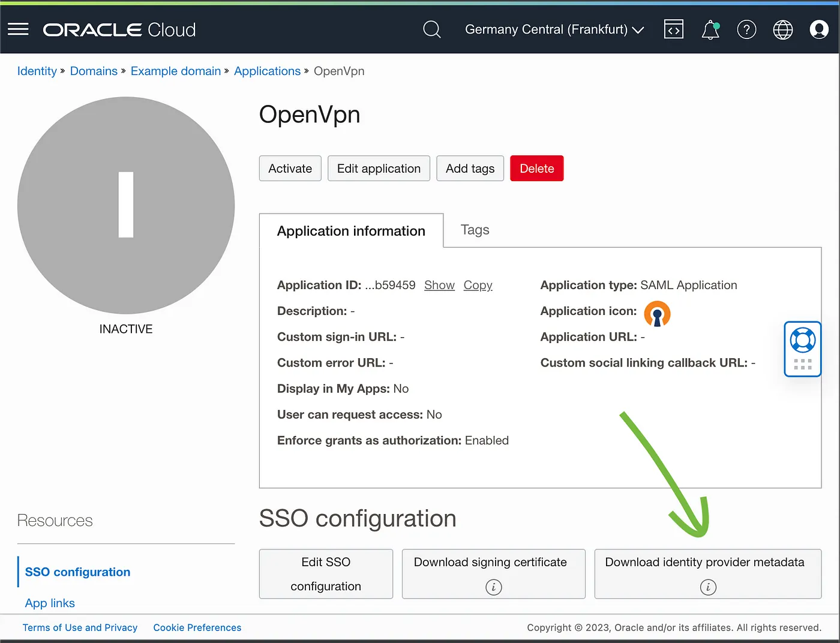Open App links in Resources
840x643 pixels.
coord(50,603)
